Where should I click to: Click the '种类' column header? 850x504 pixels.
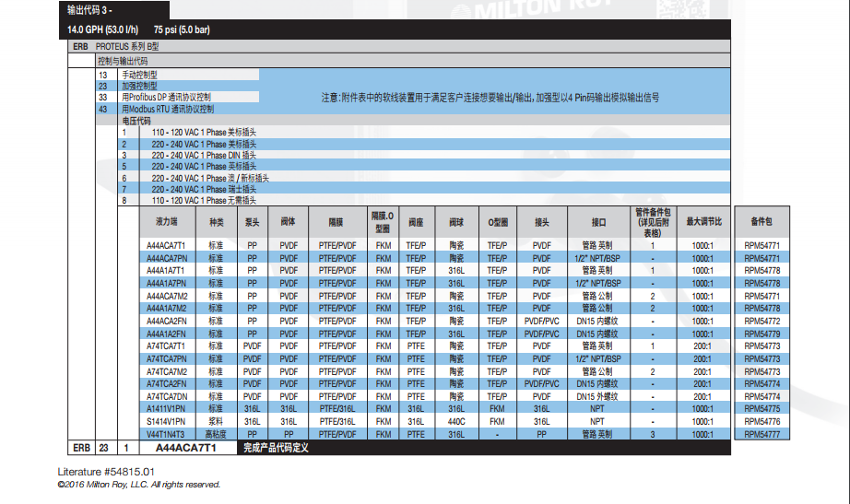click(x=217, y=222)
